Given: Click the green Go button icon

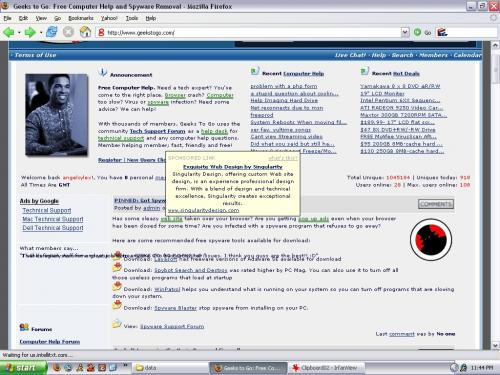Looking at the screenshot, I should tap(417, 32).
